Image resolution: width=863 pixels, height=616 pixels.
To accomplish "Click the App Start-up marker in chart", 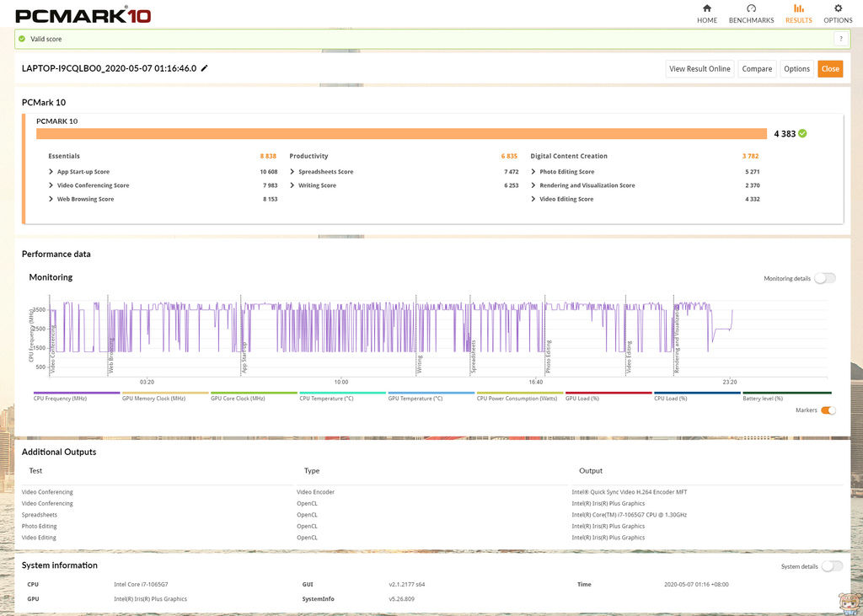I will pyautogui.click(x=244, y=358).
